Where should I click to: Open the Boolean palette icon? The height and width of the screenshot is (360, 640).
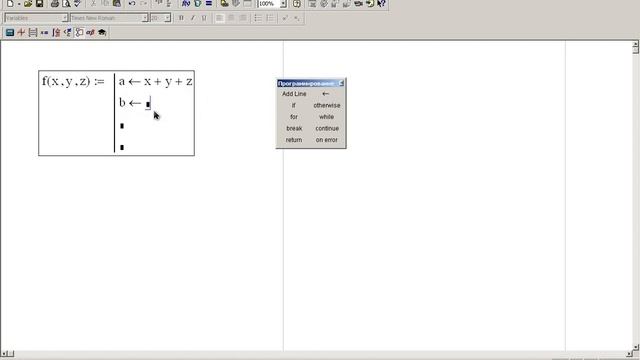[68, 32]
